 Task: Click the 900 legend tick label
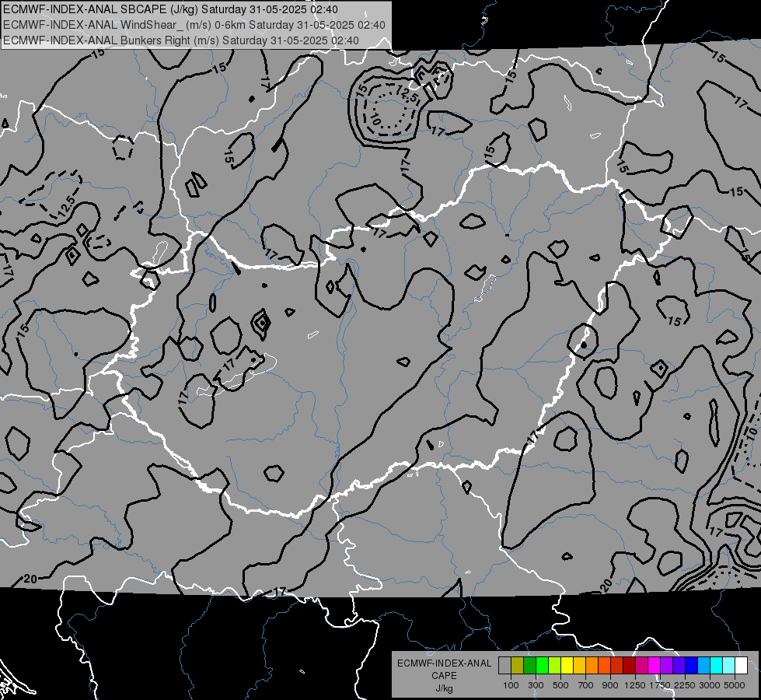click(610, 685)
